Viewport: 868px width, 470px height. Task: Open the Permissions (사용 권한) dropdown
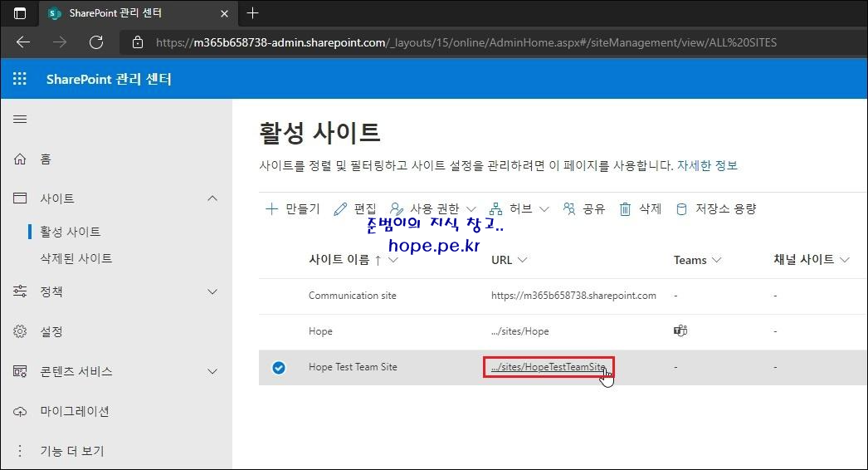(433, 209)
